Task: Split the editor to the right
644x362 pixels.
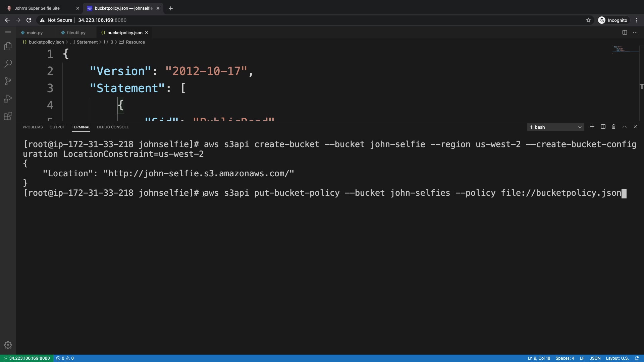Action: (625, 33)
